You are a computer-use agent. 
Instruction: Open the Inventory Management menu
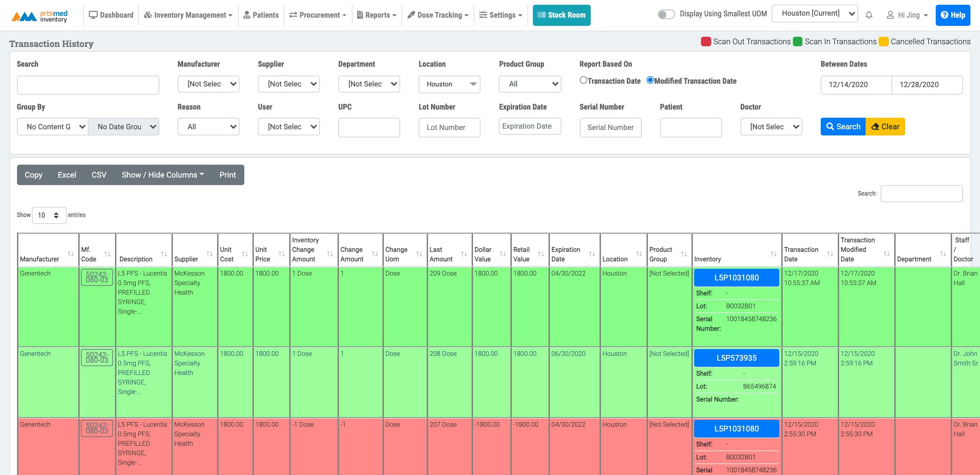click(x=188, y=15)
